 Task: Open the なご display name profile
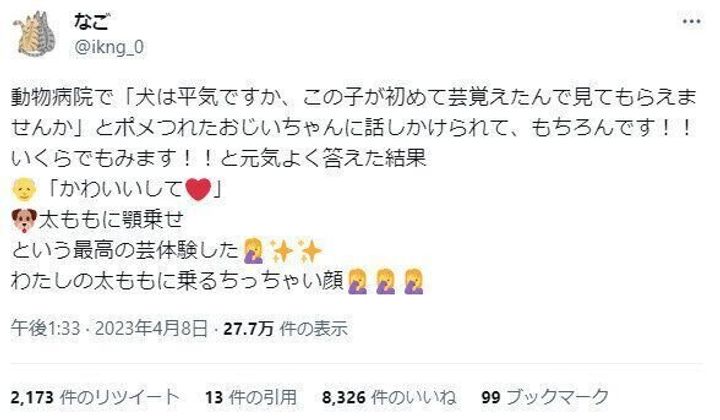tap(90, 21)
